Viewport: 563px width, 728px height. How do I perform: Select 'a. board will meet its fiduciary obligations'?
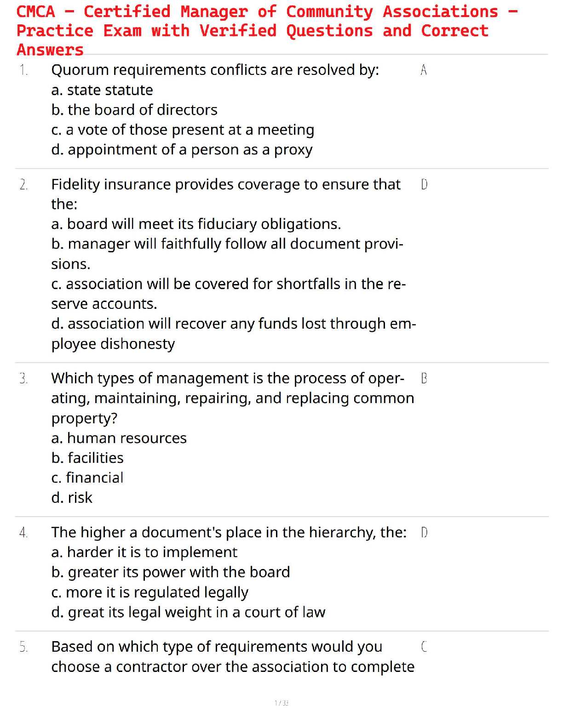click(x=196, y=224)
